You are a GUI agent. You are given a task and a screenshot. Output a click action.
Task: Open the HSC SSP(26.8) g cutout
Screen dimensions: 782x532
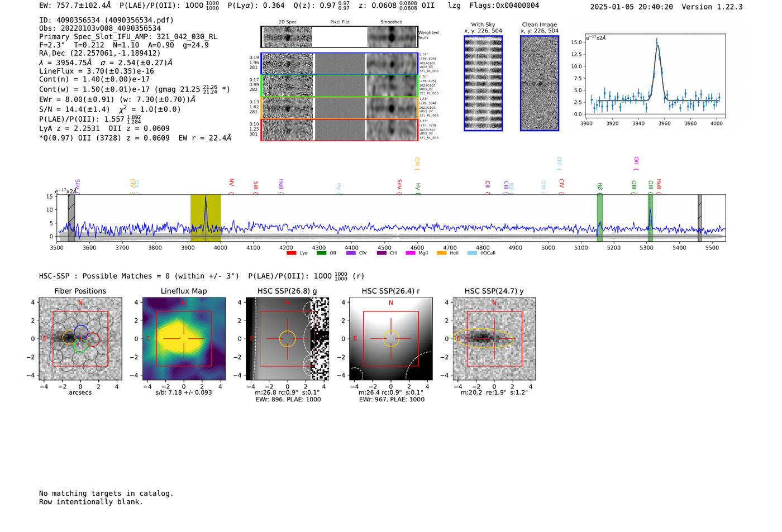click(x=287, y=339)
